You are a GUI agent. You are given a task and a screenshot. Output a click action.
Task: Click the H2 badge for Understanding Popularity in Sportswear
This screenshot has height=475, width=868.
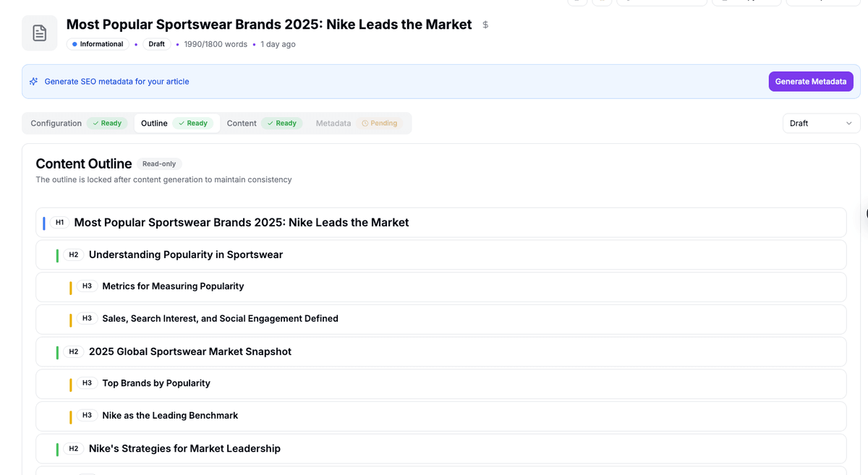pos(74,255)
